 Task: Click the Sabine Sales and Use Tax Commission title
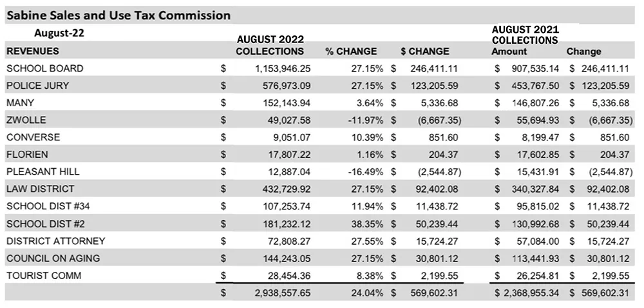[x=118, y=15]
